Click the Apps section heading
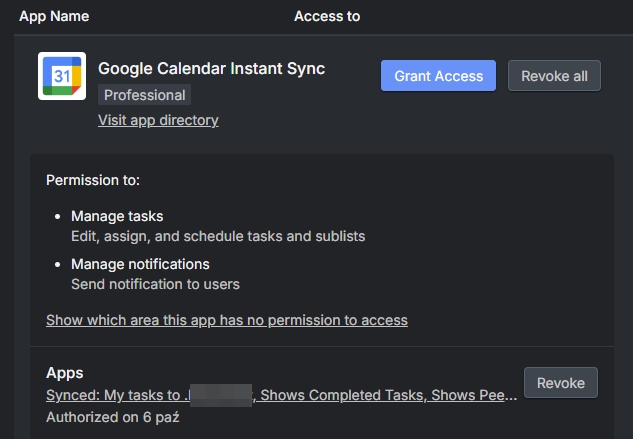The height and width of the screenshot is (439, 633). click(x=65, y=373)
